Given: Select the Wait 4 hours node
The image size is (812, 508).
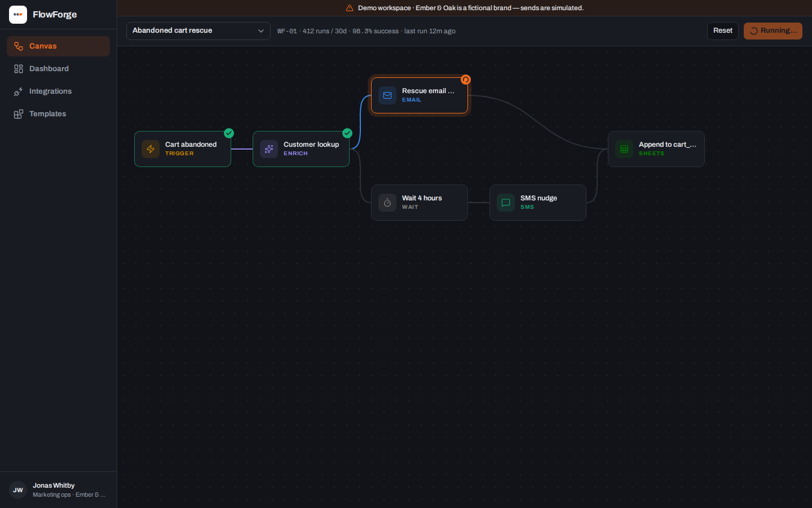Looking at the screenshot, I should pos(420,203).
